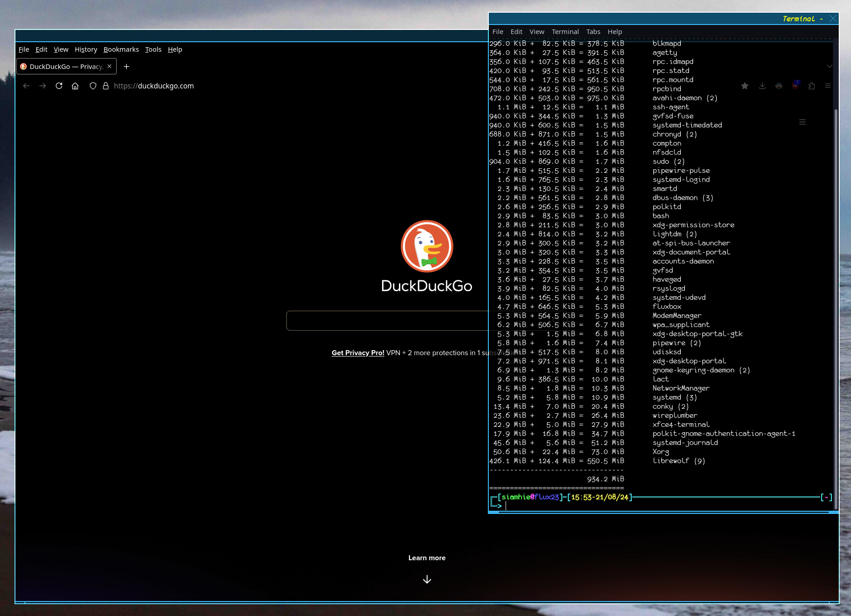This screenshot has width=851, height=616.
Task: Click the 550.5 MiB value for librewolf
Action: click(605, 461)
